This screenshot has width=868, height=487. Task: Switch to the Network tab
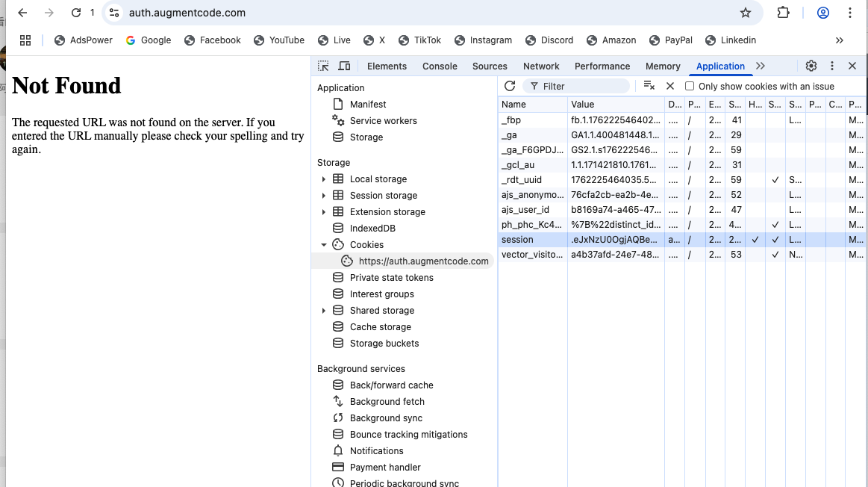(x=541, y=66)
